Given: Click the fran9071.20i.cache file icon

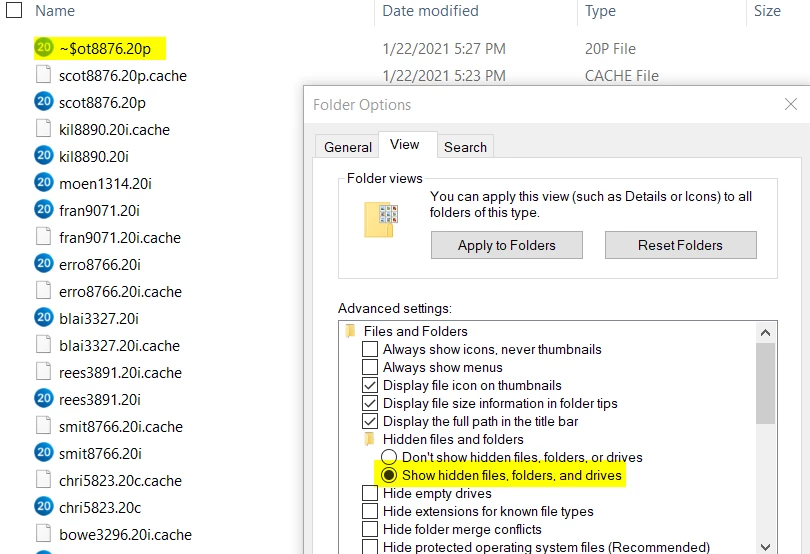Looking at the screenshot, I should coord(43,237).
